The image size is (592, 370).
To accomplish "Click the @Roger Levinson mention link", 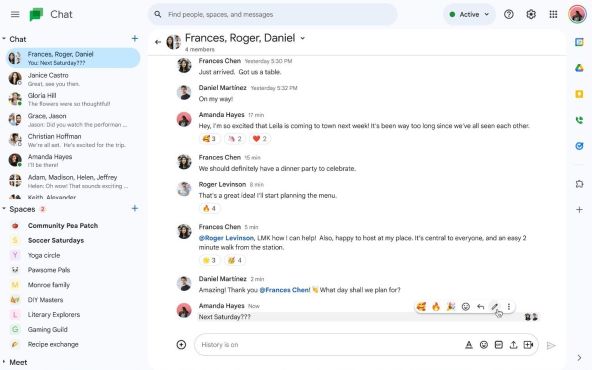I will pos(226,238).
